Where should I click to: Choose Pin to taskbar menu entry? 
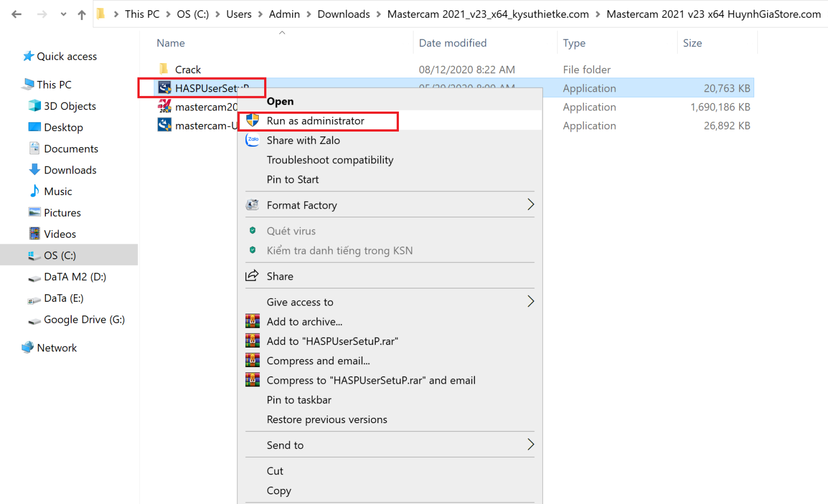point(299,400)
